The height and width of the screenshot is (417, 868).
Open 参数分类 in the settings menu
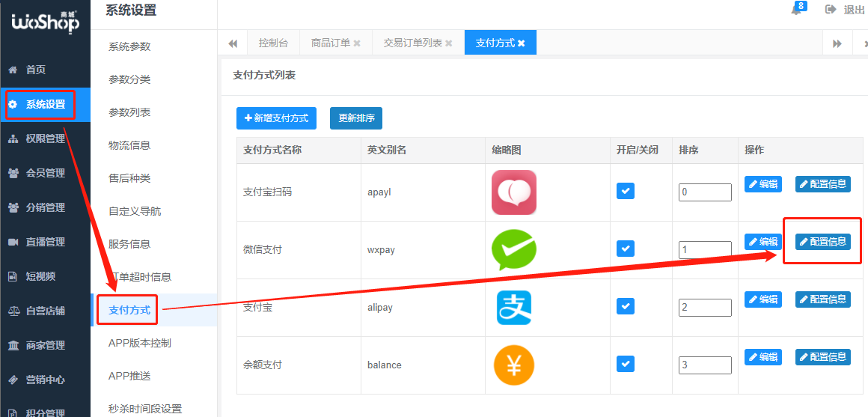click(x=129, y=80)
